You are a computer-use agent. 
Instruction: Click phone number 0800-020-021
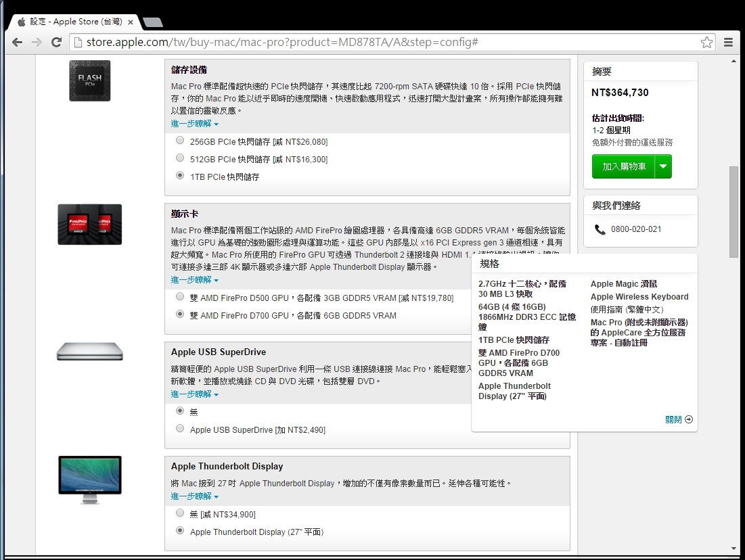click(636, 229)
